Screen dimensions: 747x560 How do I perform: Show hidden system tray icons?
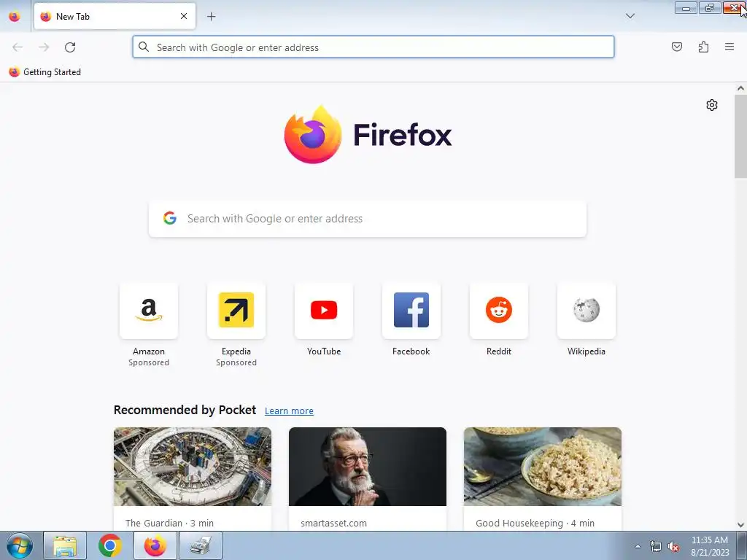[x=638, y=546]
